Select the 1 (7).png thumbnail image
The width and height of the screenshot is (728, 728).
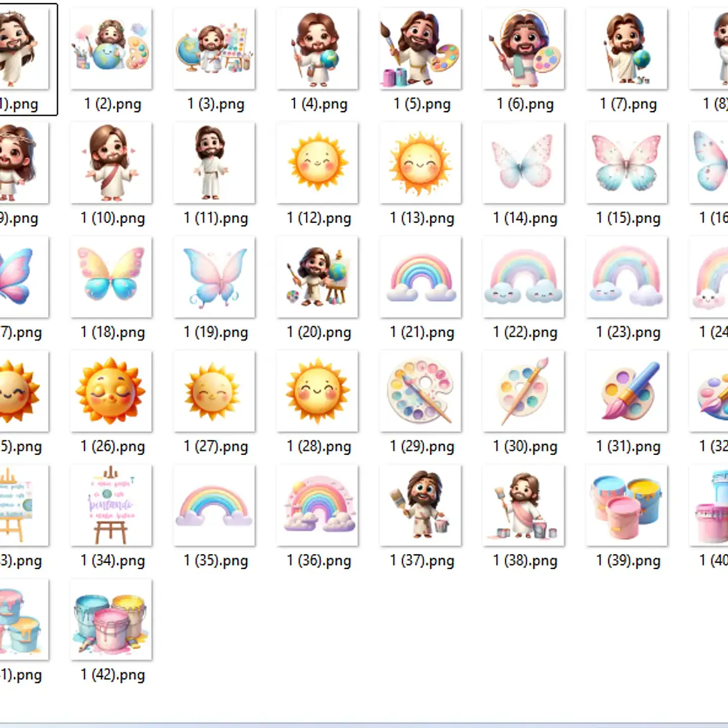[626, 49]
